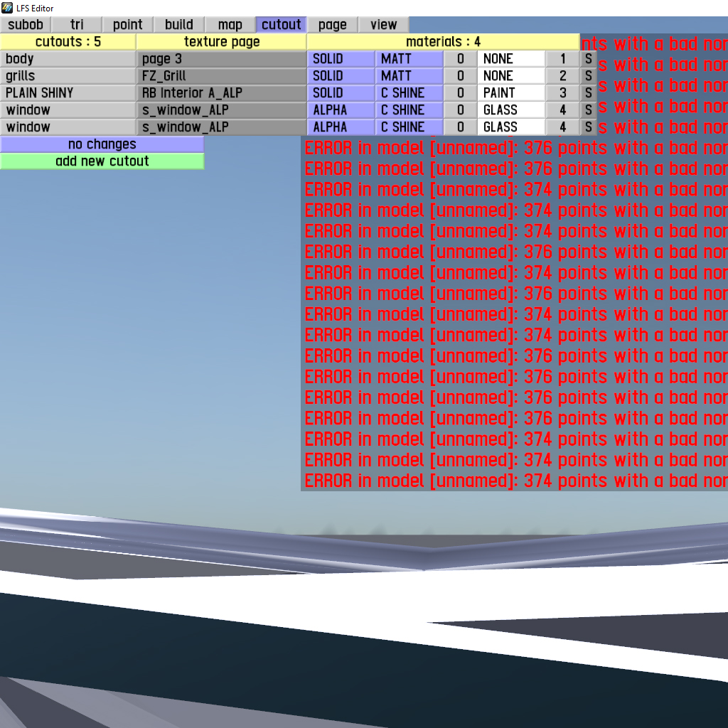Select the cutout tab

pos(281,25)
